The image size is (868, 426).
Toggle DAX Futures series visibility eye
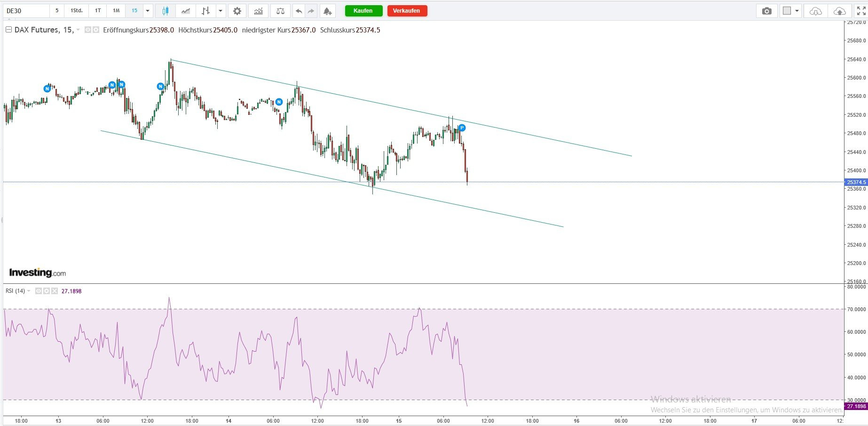click(87, 30)
